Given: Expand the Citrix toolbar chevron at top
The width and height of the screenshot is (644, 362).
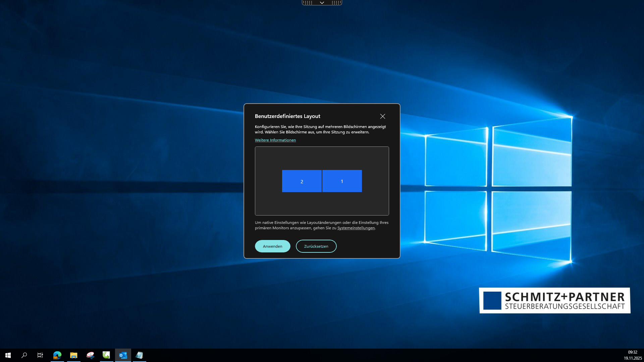Looking at the screenshot, I should (322, 3).
